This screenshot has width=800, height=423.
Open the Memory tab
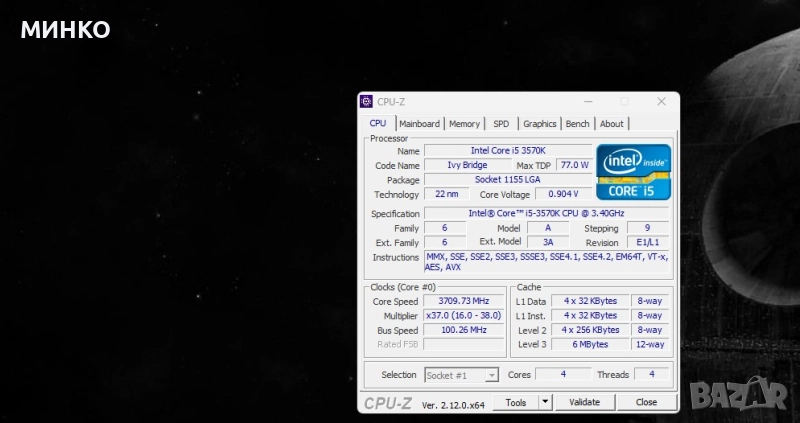point(464,124)
